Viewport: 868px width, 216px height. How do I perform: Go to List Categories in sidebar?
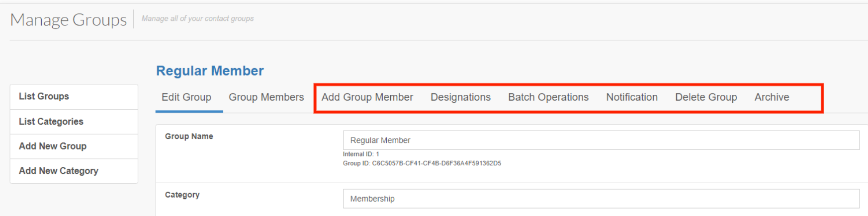tap(51, 122)
